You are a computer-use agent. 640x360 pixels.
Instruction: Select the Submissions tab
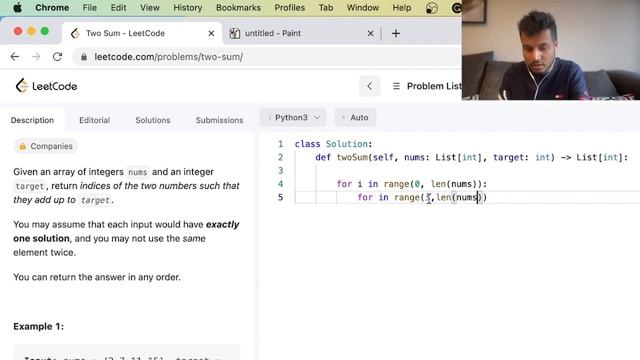(x=219, y=120)
